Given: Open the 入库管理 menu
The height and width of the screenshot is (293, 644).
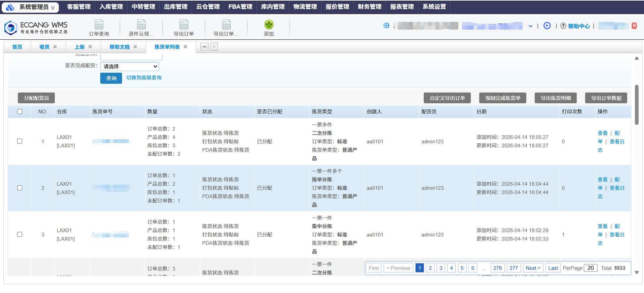Looking at the screenshot, I should click(x=111, y=7).
